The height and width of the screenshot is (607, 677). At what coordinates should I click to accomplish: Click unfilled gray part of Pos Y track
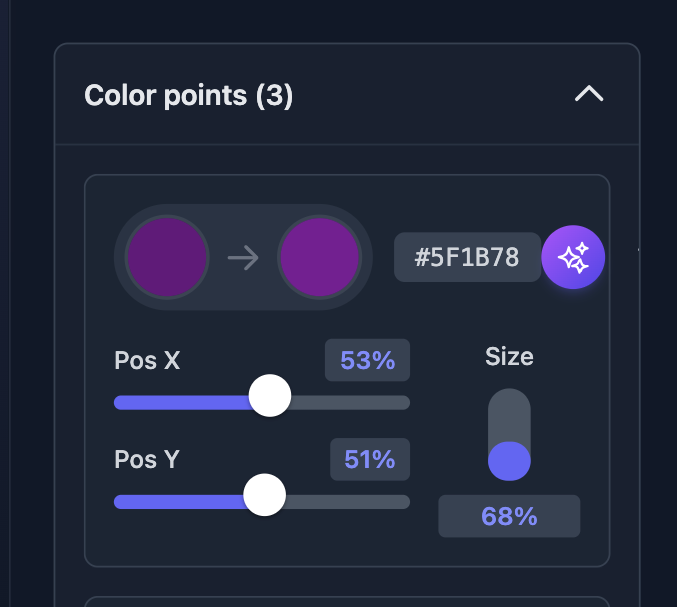(x=350, y=501)
